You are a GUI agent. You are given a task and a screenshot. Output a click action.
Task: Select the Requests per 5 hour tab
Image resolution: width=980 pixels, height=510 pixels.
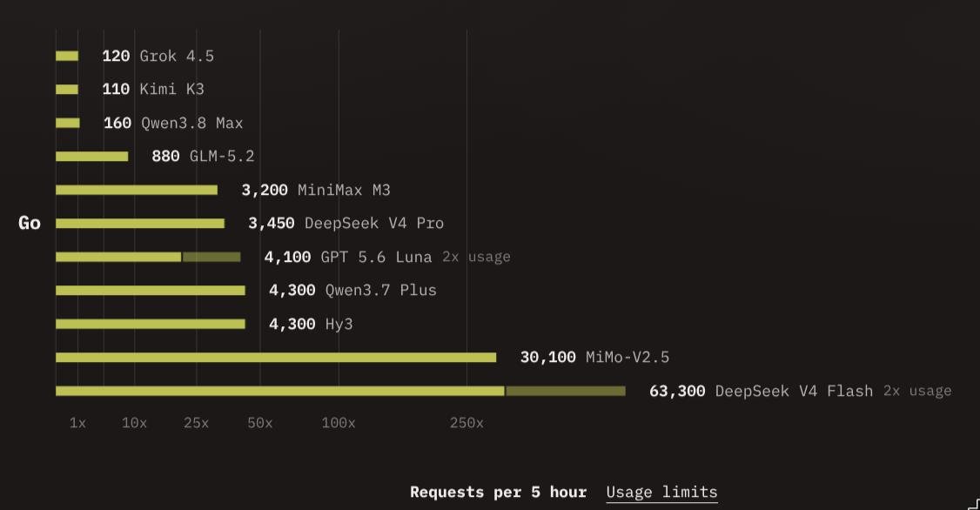pos(498,493)
